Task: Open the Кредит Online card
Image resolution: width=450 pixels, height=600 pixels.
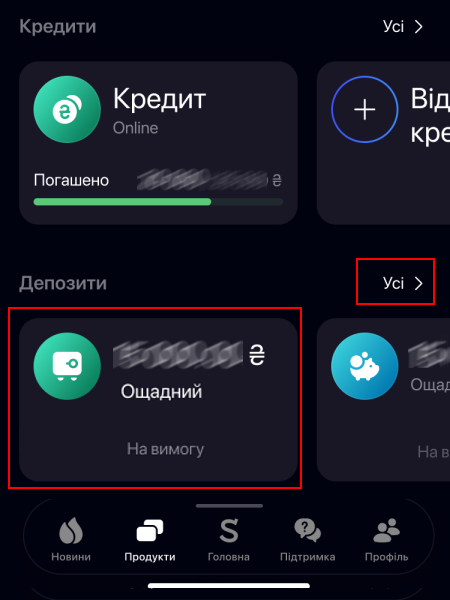Action: (158, 143)
